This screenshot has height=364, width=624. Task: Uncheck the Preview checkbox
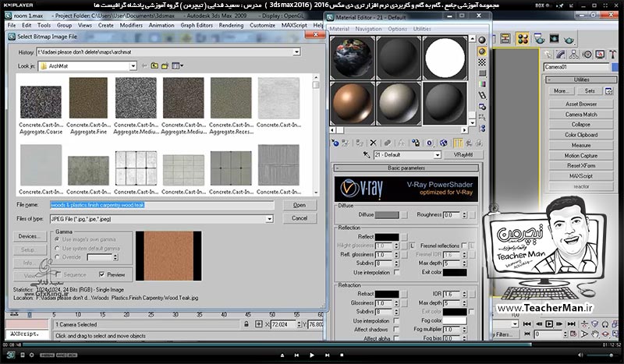[102, 274]
